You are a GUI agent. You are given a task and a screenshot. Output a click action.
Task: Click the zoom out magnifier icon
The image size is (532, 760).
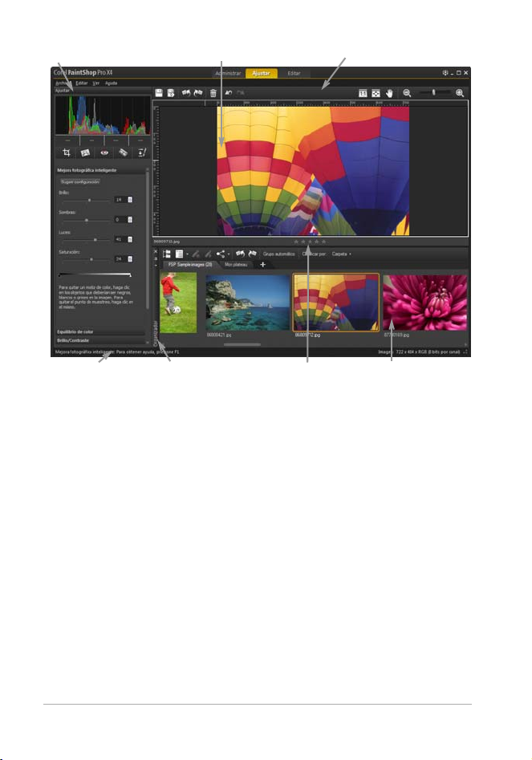click(x=407, y=93)
